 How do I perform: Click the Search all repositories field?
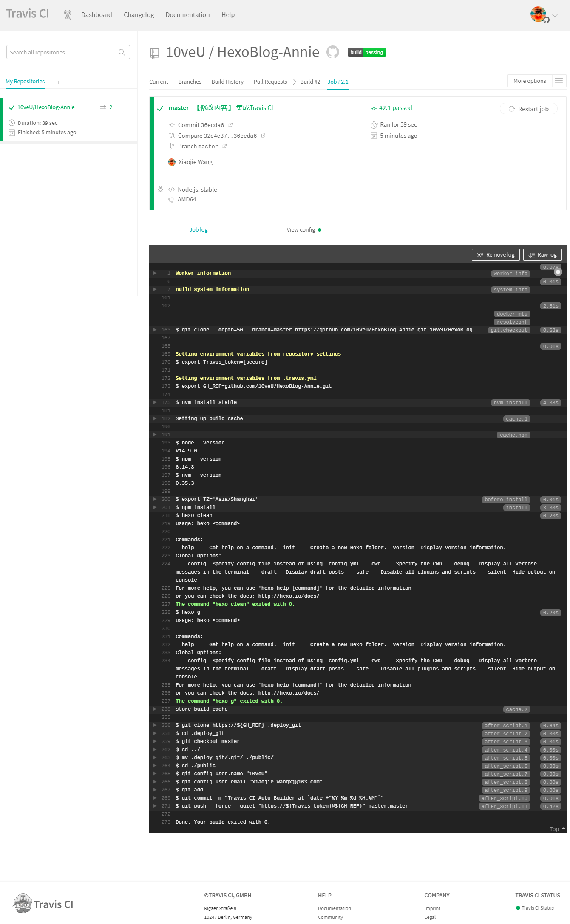63,52
